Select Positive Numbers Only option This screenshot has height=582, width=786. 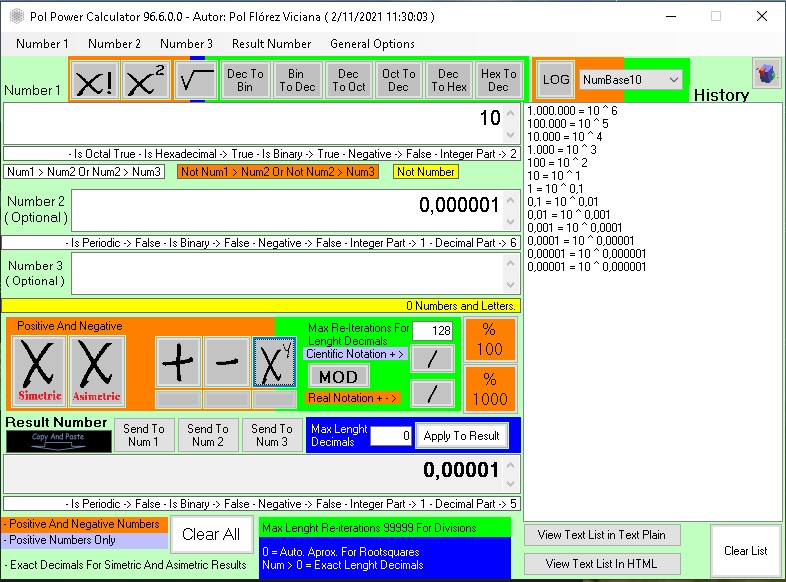point(84,540)
